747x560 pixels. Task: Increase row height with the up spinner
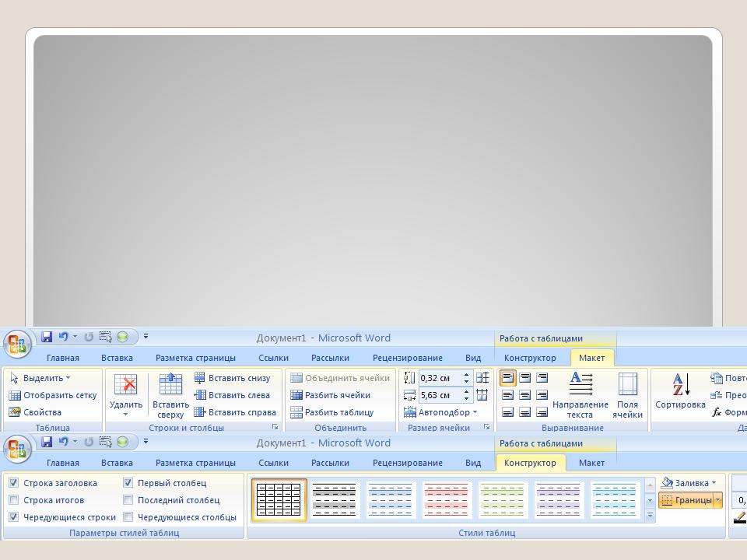466,375
